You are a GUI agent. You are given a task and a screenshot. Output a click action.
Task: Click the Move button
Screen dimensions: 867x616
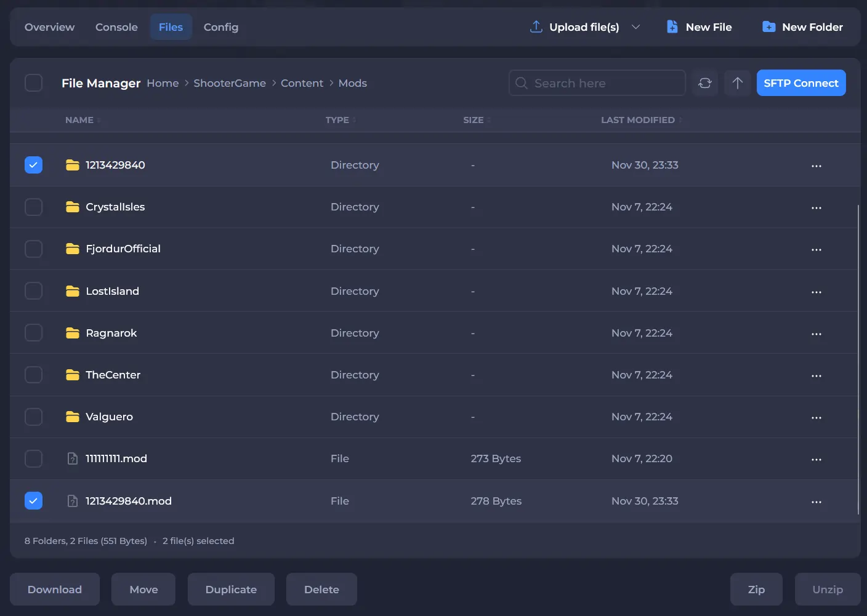pos(143,590)
